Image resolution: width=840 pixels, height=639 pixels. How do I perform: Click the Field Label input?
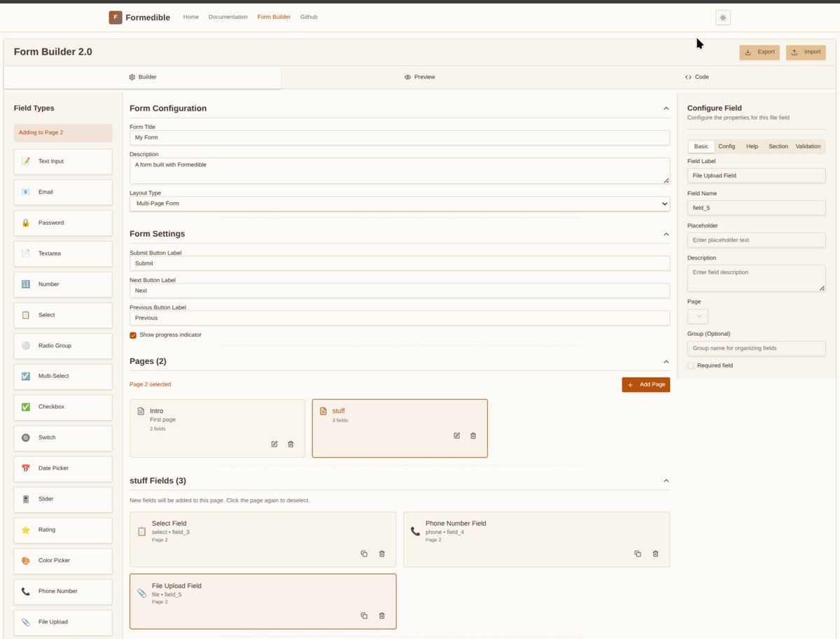tap(756, 176)
